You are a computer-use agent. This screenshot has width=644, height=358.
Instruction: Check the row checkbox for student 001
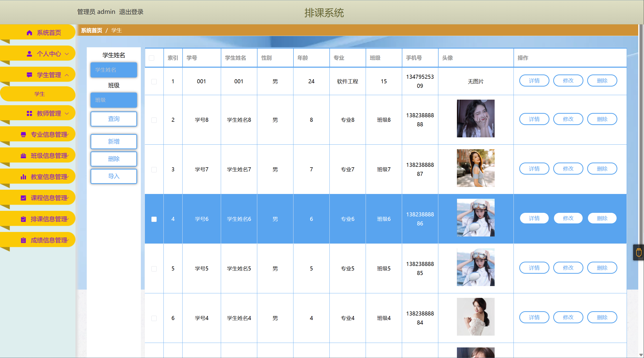(x=154, y=82)
